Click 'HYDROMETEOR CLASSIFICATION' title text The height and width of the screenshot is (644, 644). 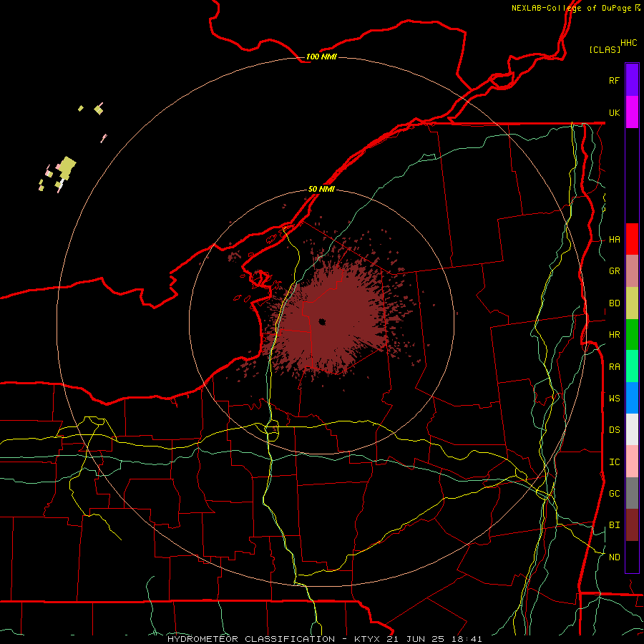coord(251,639)
